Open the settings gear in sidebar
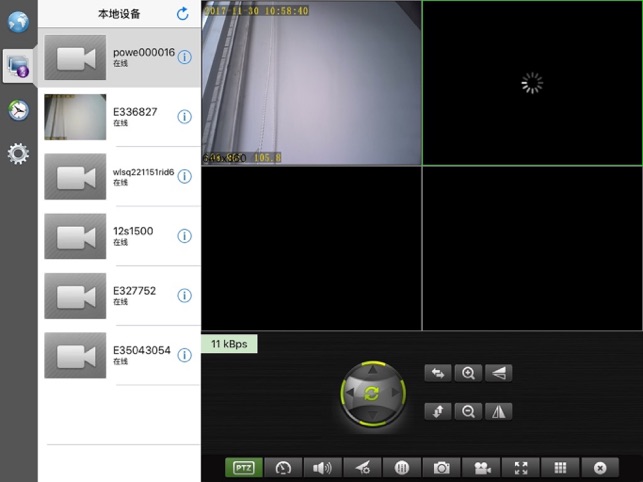The image size is (643, 482). (x=18, y=154)
